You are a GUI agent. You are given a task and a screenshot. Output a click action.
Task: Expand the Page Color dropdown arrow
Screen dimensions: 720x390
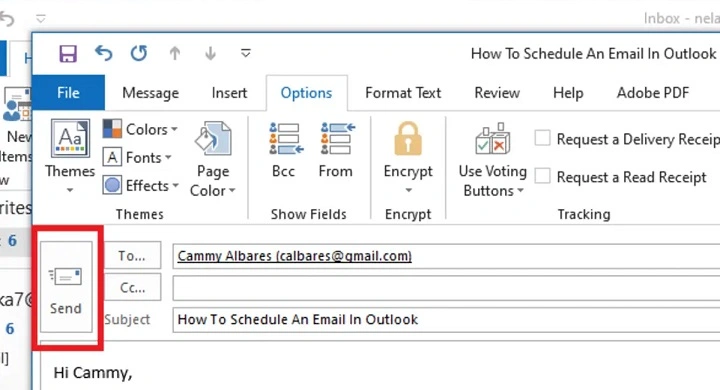232,190
